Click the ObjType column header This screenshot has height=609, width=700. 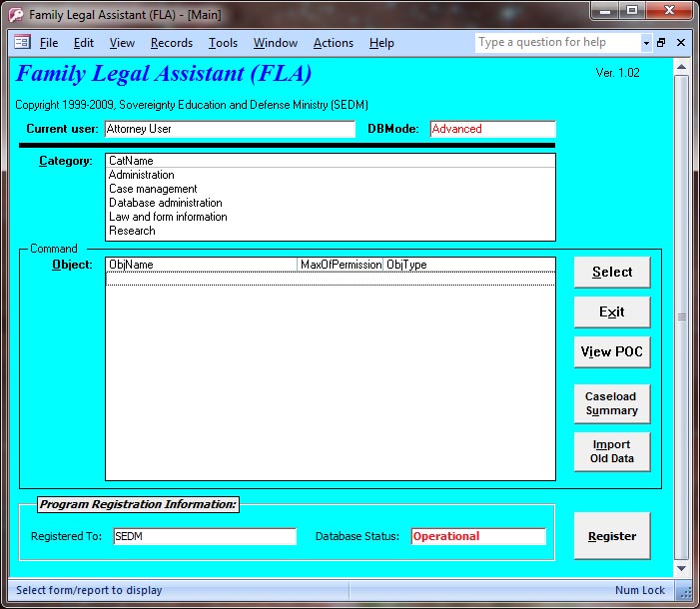[x=468, y=265]
